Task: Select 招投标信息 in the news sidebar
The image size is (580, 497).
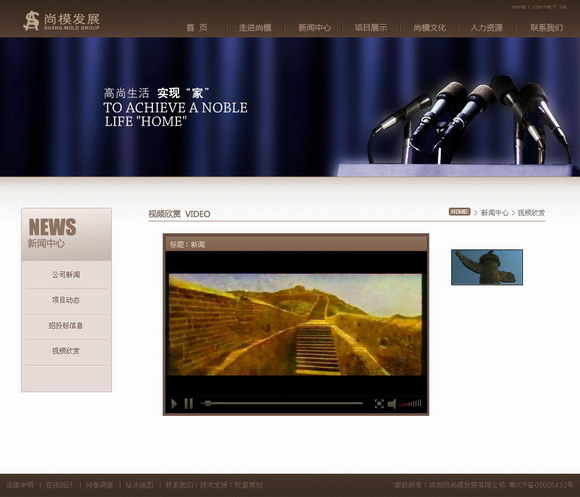Action: [66, 325]
